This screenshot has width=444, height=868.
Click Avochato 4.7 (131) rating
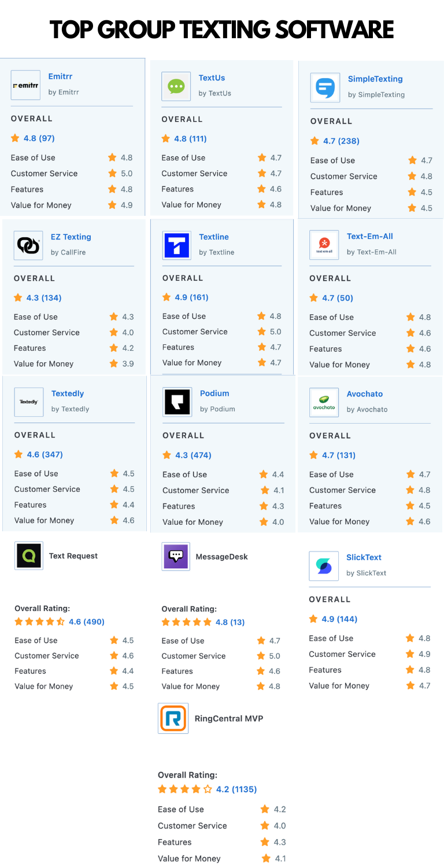pyautogui.click(x=339, y=455)
